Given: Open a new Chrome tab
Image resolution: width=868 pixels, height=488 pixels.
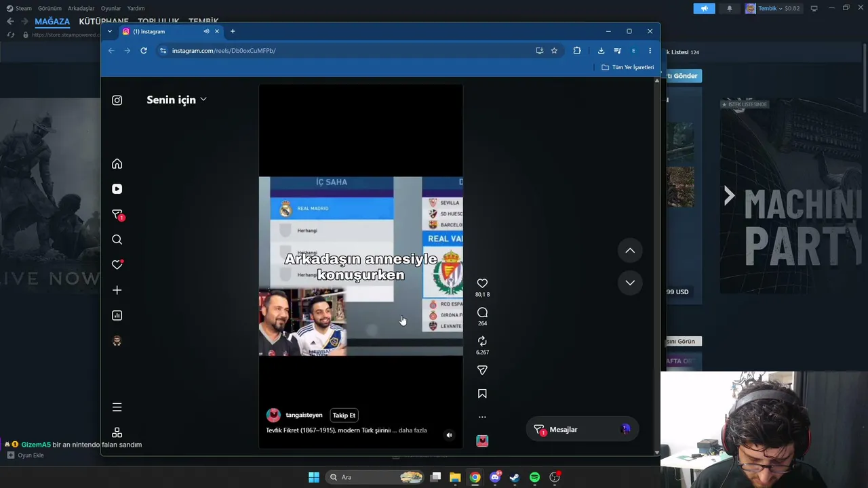Looking at the screenshot, I should (233, 31).
